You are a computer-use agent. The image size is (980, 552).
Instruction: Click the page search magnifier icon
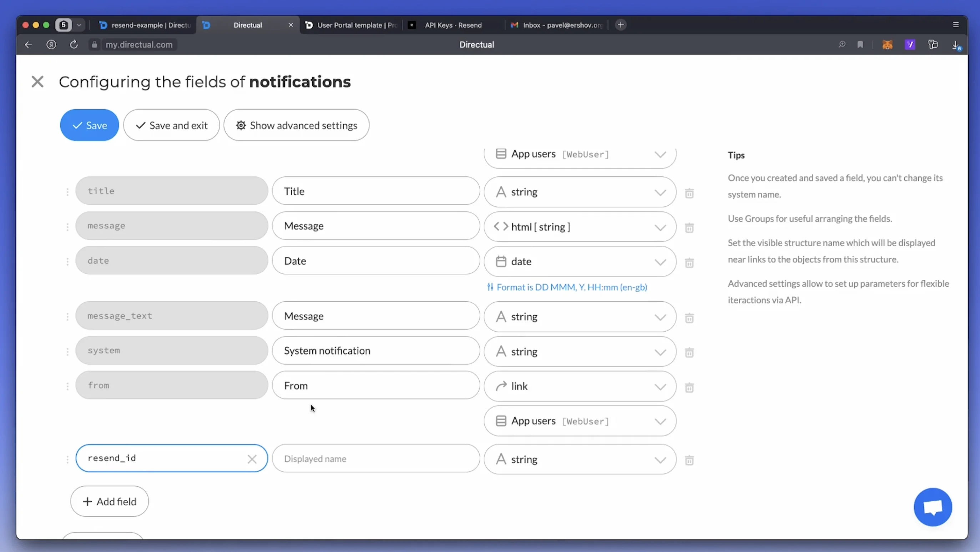[842, 45]
